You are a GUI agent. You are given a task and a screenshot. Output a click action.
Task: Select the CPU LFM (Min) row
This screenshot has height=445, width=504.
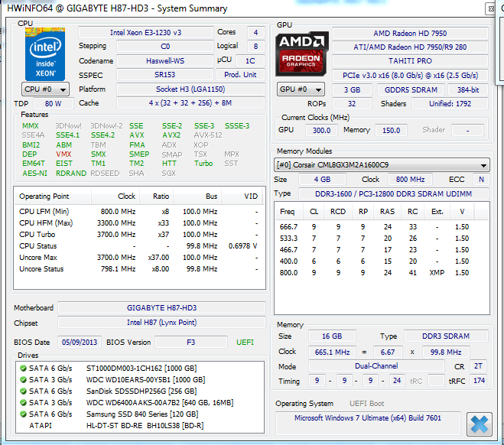pyautogui.click(x=138, y=212)
